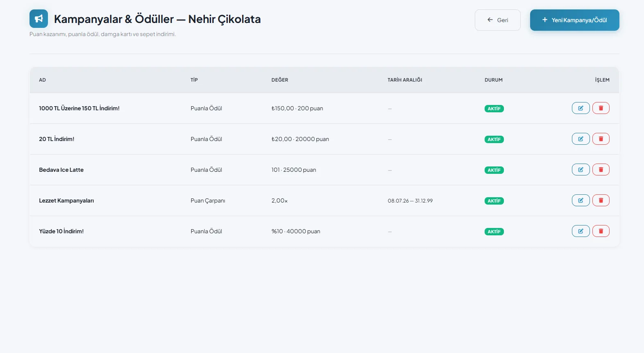
Task: Click the DURUM column header
Action: click(x=494, y=80)
